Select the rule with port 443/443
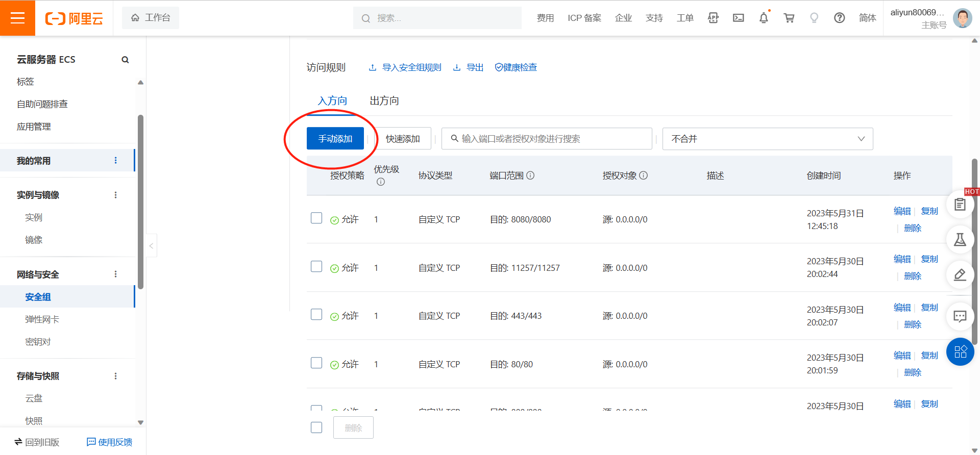This screenshot has width=980, height=455. (316, 315)
